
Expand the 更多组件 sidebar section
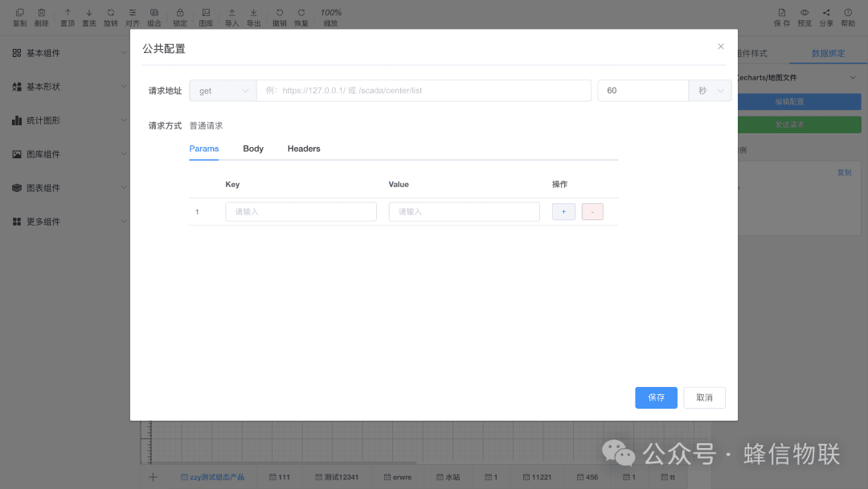70,222
